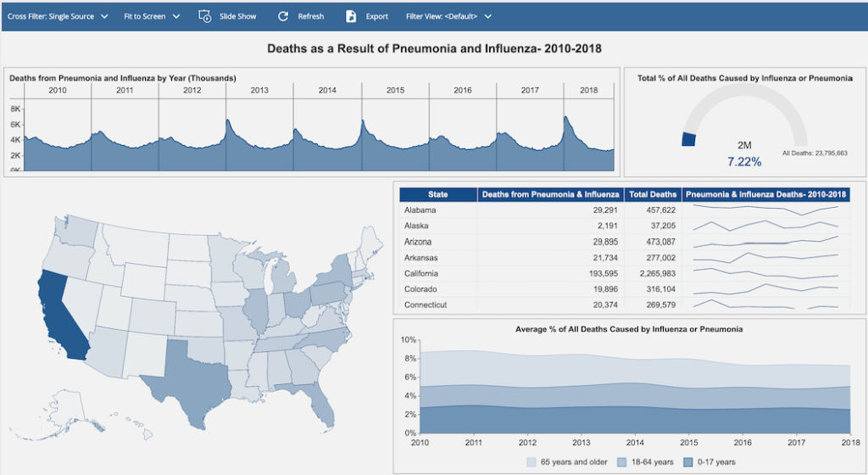Click Deaths from Pneumonia & Influenza header
This screenshot has width=868, height=475.
(551, 195)
